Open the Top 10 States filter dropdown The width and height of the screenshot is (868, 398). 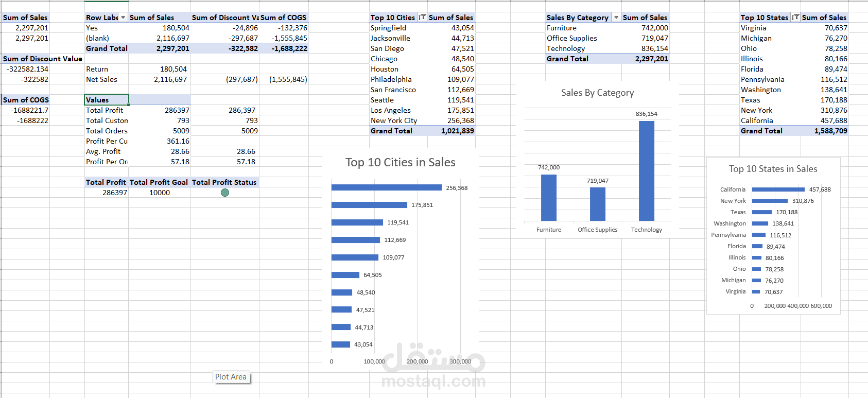[795, 18]
